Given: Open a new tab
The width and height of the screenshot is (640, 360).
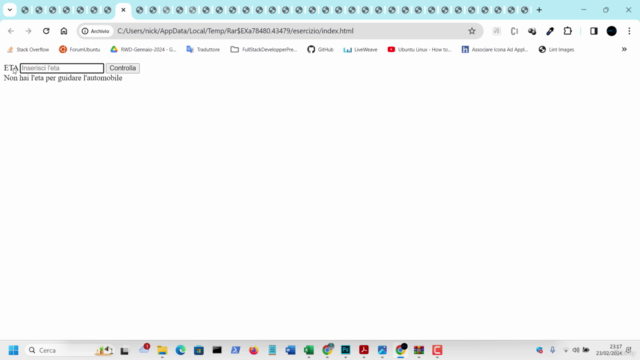Looking at the screenshot, I should 539,10.
